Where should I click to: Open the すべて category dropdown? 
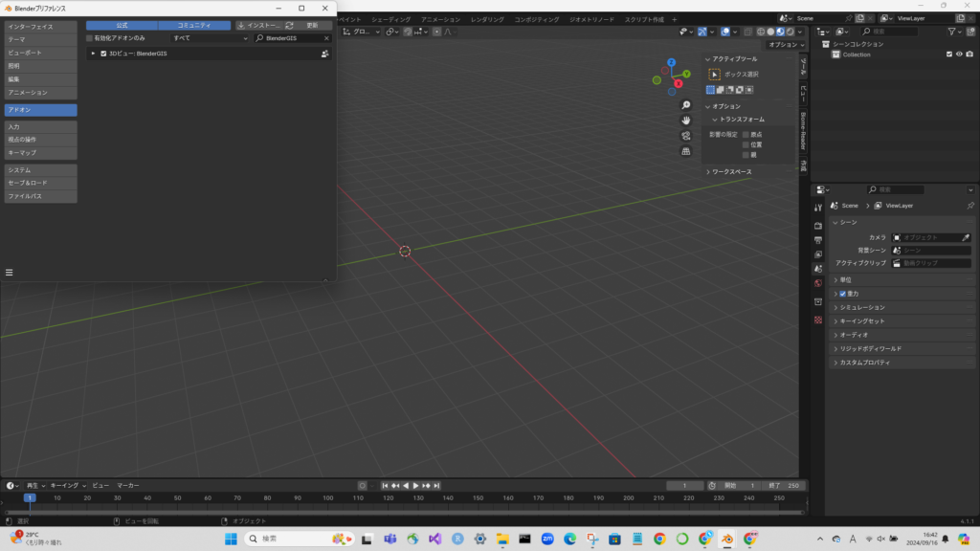tap(209, 38)
